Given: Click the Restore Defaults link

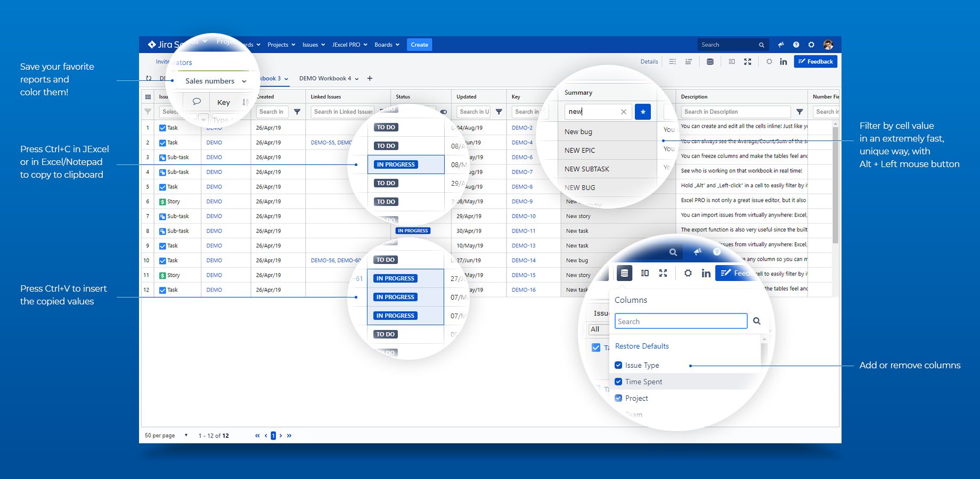Looking at the screenshot, I should 642,346.
